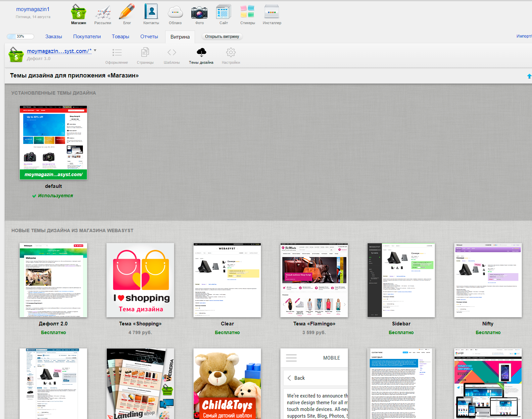Open the Sidebar theme thumbnail
532x419 pixels.
(x=401, y=280)
